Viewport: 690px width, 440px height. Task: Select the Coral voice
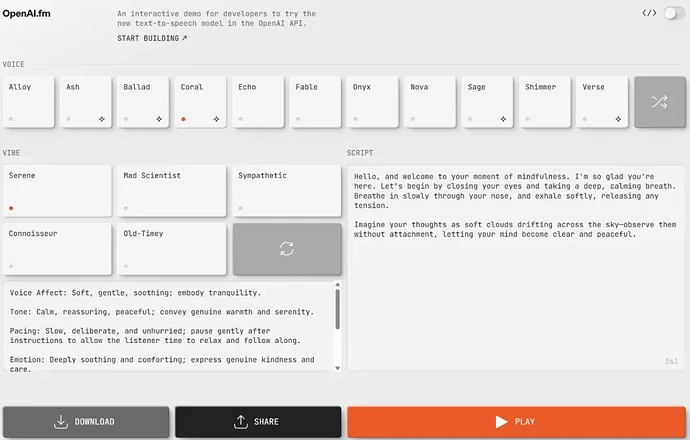[200, 102]
